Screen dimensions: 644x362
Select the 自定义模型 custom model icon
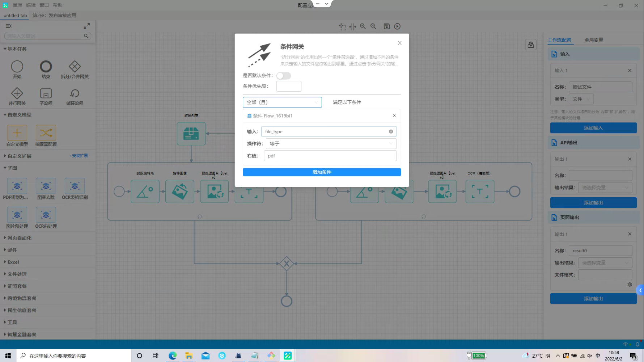click(17, 133)
